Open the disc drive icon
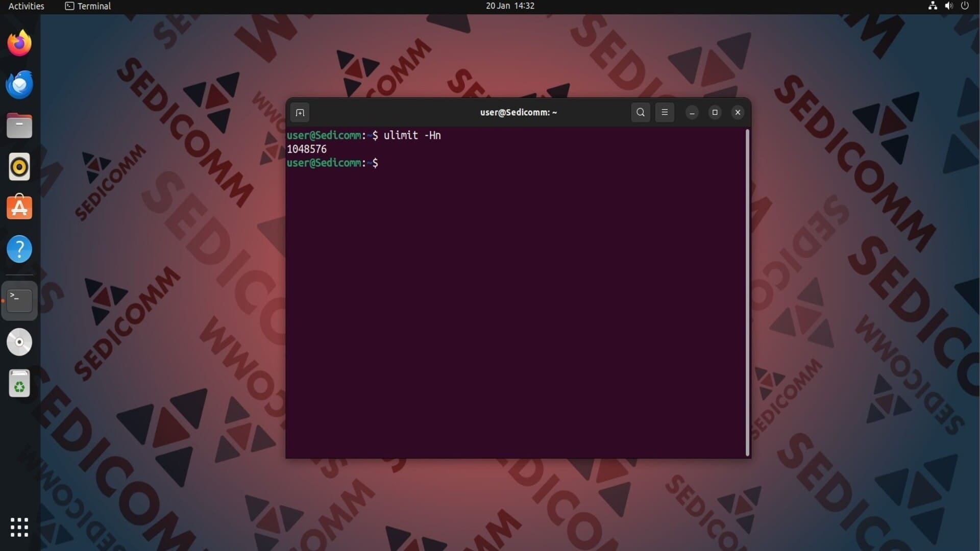The width and height of the screenshot is (980, 551). 19,342
